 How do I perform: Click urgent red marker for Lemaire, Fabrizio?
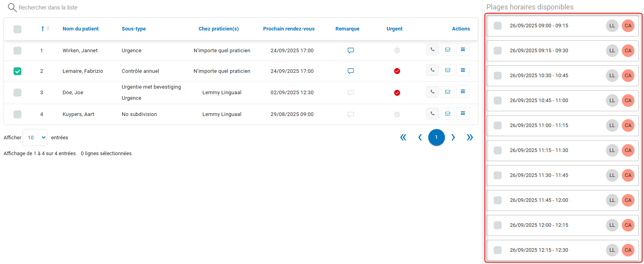point(397,71)
